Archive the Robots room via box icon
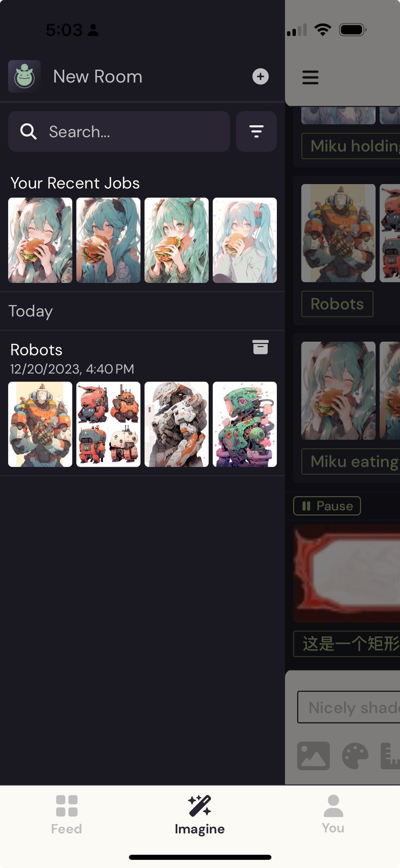This screenshot has height=868, width=400. (261, 347)
